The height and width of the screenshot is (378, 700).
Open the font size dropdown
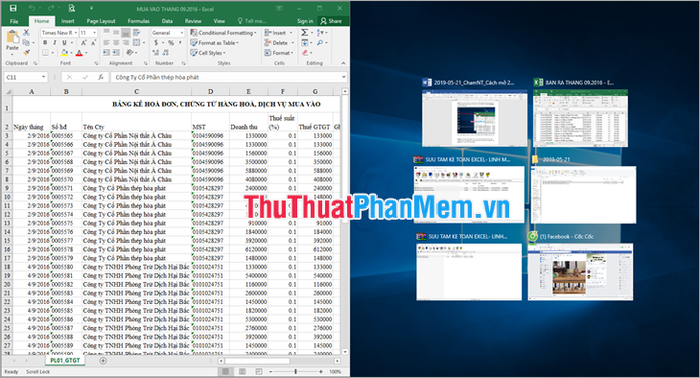click(94, 33)
